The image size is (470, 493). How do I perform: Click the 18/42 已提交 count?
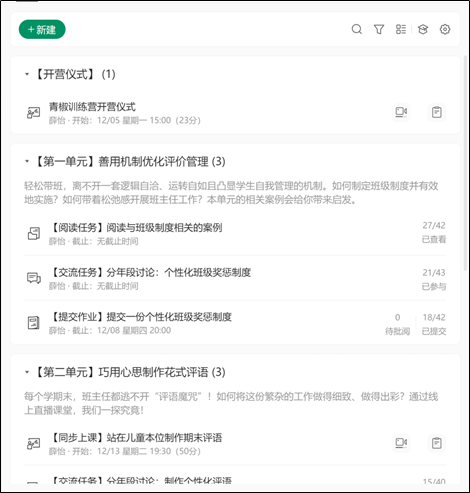434,324
